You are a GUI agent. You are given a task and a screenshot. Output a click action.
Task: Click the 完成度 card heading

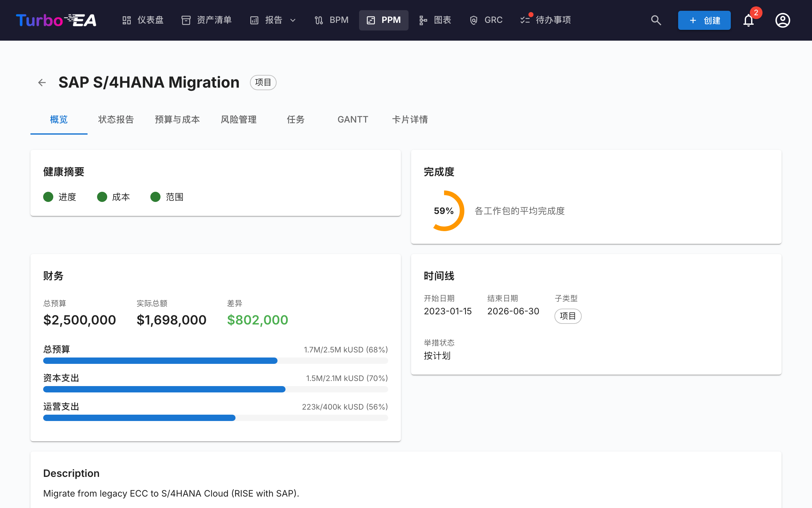[439, 172]
